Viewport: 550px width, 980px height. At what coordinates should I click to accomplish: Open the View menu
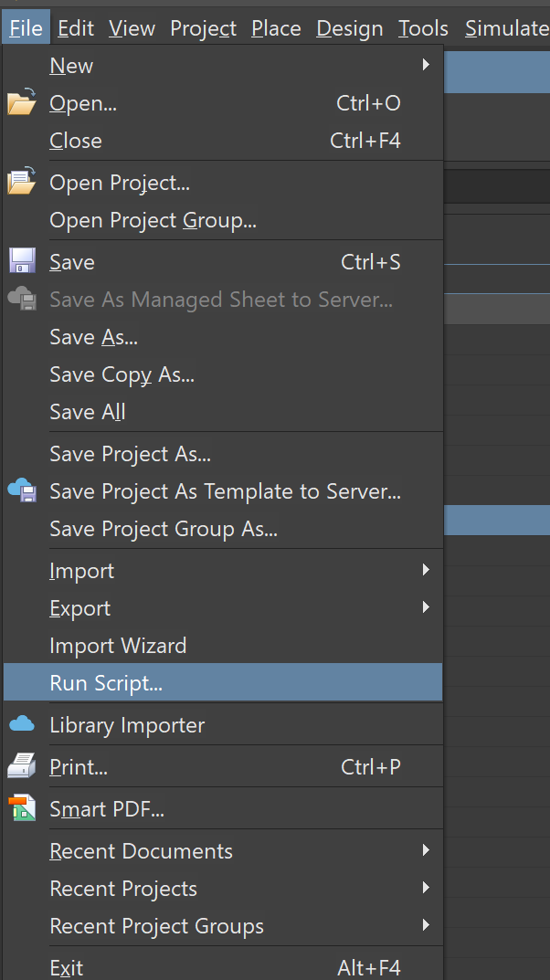[x=132, y=28]
